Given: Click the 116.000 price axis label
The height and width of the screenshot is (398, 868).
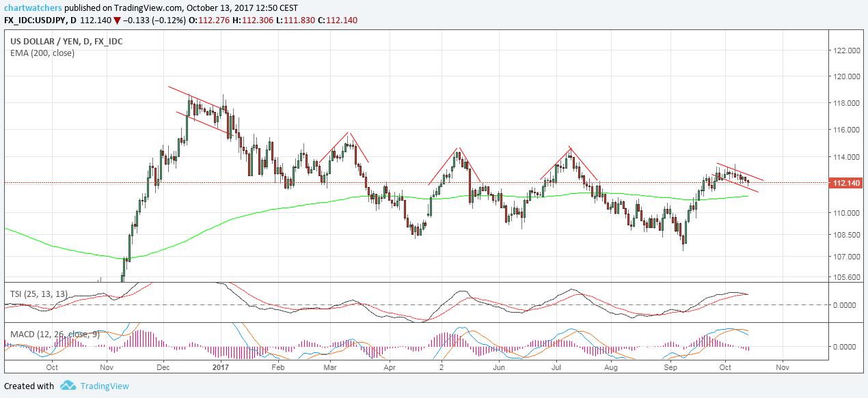Looking at the screenshot, I should coord(846,130).
